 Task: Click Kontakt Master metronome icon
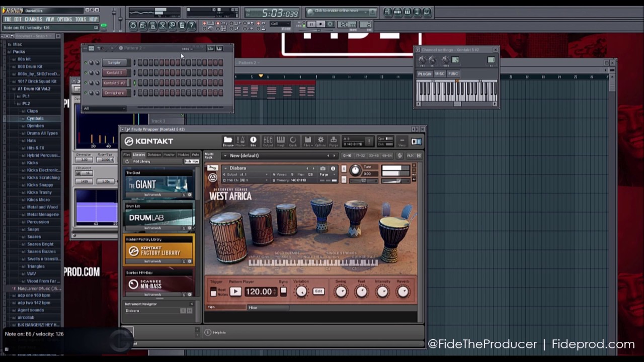[x=240, y=141]
